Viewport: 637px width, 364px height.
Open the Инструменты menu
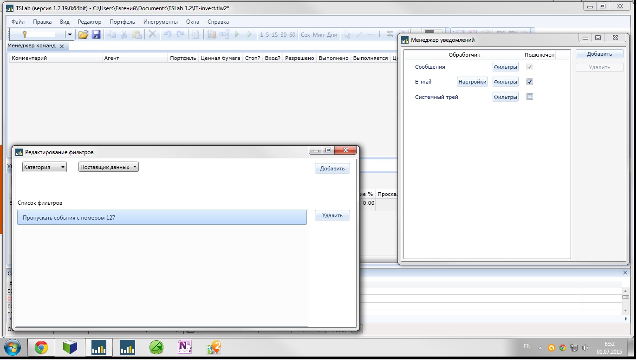click(160, 22)
